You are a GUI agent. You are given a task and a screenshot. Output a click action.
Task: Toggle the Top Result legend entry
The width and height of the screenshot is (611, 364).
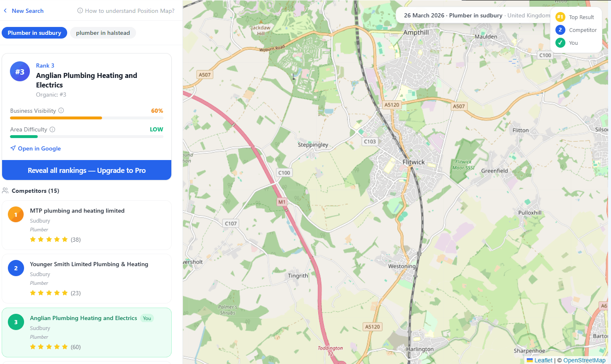(576, 17)
